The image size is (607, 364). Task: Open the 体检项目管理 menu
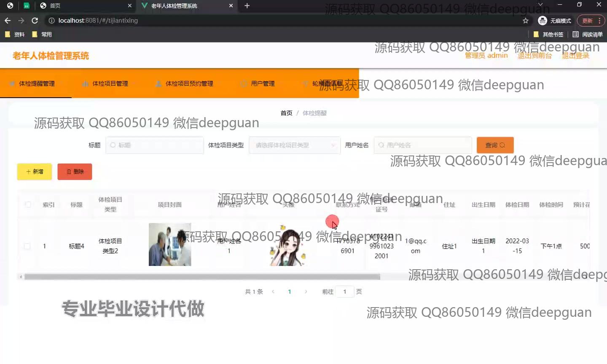(x=105, y=83)
